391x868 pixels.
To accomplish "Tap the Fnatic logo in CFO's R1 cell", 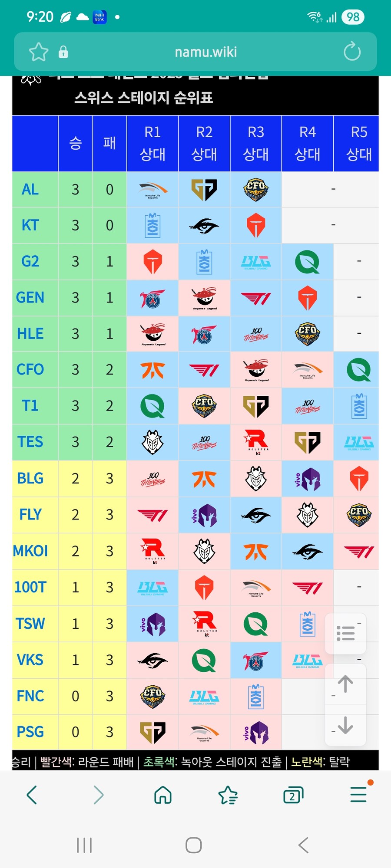I will coord(152,370).
